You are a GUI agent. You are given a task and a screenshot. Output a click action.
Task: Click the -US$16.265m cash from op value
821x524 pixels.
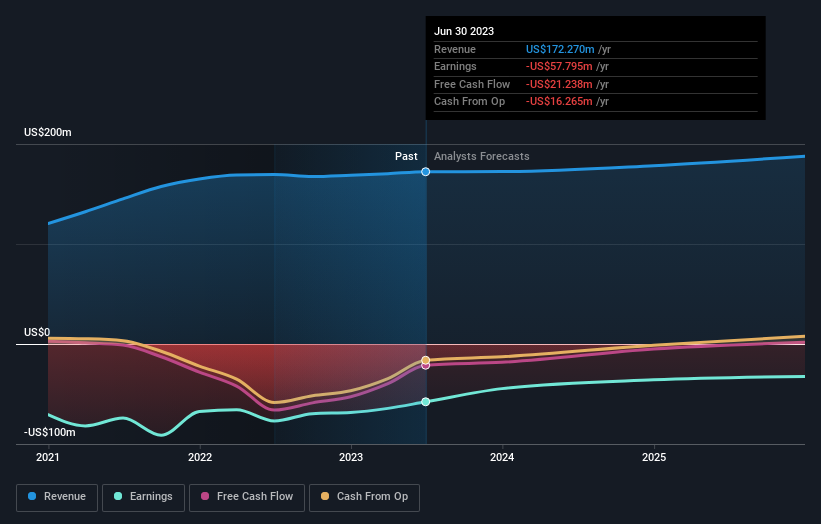[559, 102]
